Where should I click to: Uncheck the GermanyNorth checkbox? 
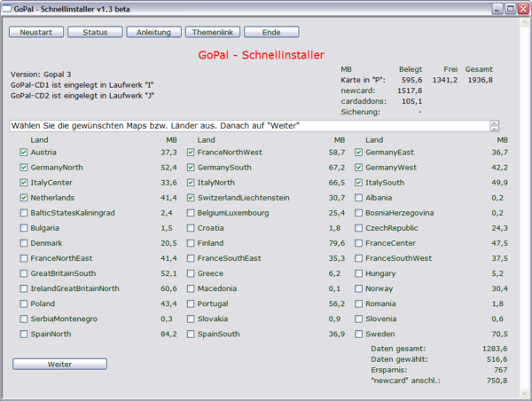[x=23, y=168]
